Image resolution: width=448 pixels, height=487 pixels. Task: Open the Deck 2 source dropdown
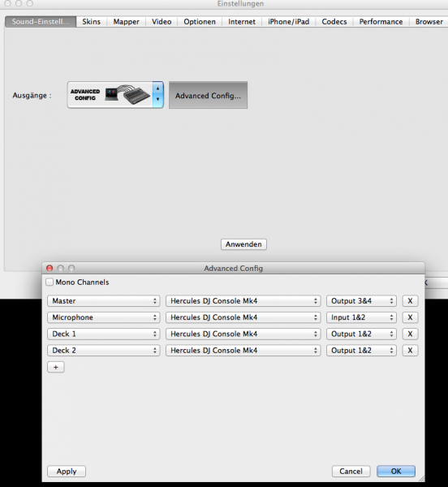[x=103, y=350]
